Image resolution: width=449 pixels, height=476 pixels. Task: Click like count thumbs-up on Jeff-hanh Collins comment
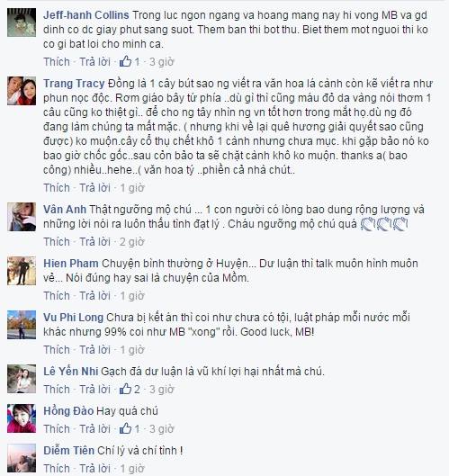pos(130,61)
